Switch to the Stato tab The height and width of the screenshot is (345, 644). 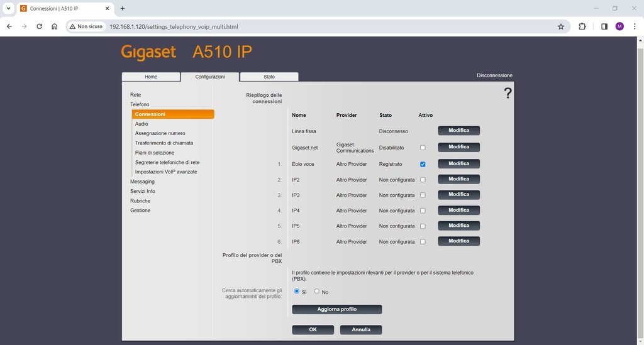[x=269, y=77]
